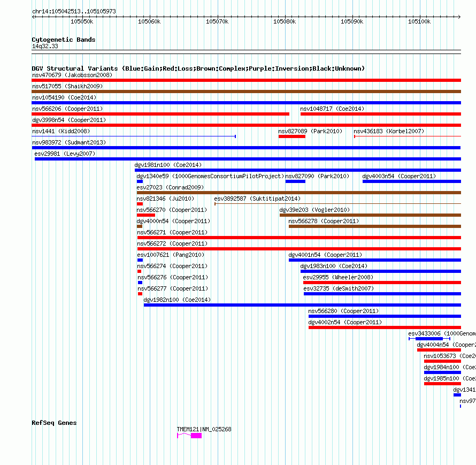
Task: Open the dgv39e203 (Vogler2010) label
Action: (x=314, y=210)
